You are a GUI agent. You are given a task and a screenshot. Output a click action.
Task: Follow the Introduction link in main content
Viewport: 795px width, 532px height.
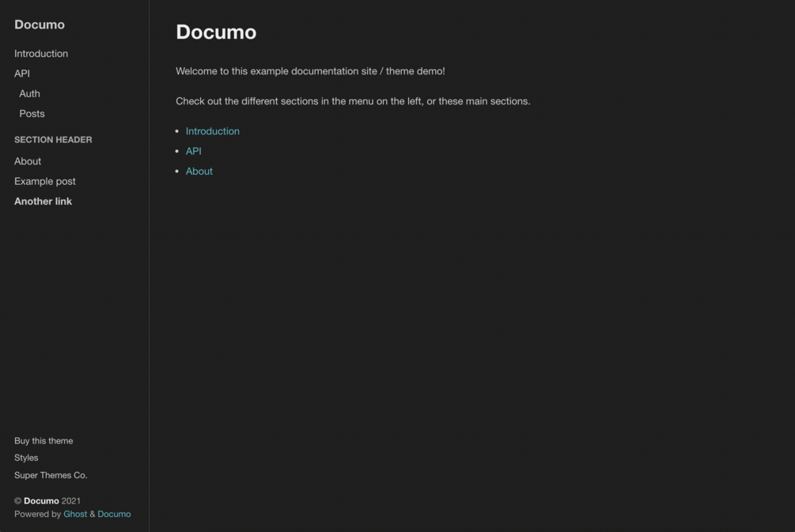click(213, 131)
